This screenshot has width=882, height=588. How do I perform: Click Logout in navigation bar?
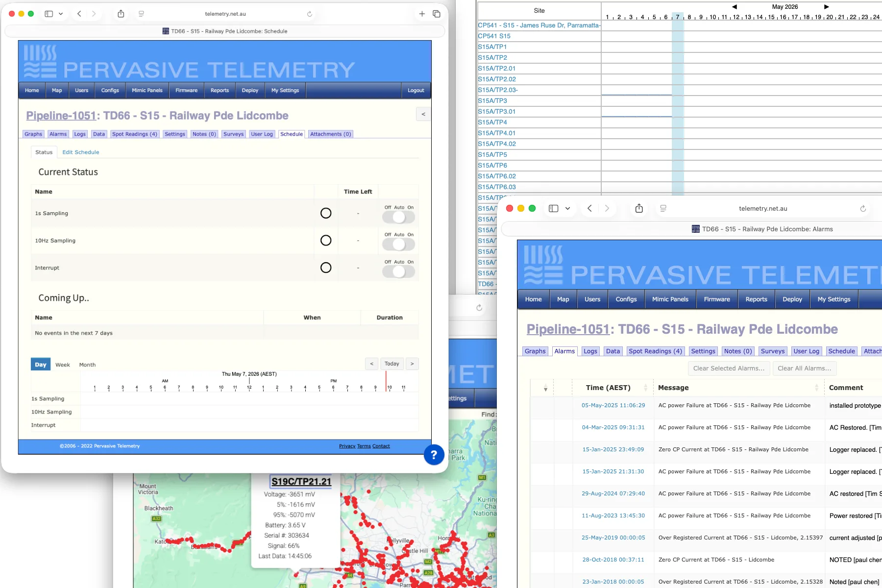pyautogui.click(x=416, y=90)
